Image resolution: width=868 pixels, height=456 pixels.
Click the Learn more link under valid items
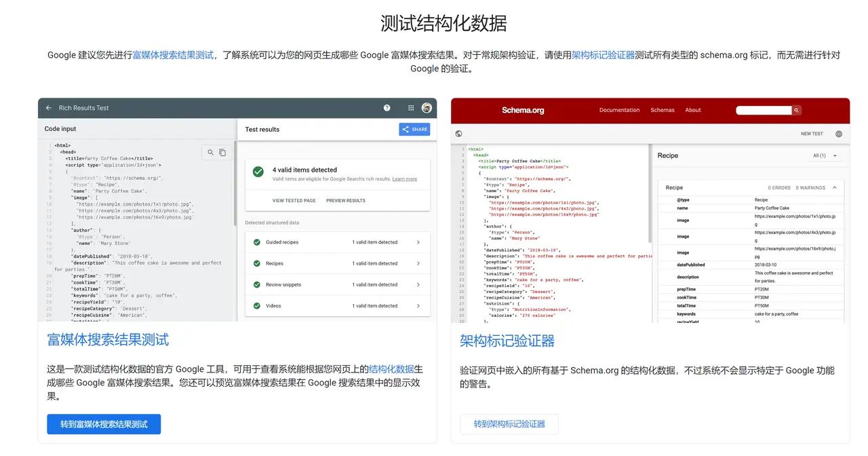(x=405, y=179)
